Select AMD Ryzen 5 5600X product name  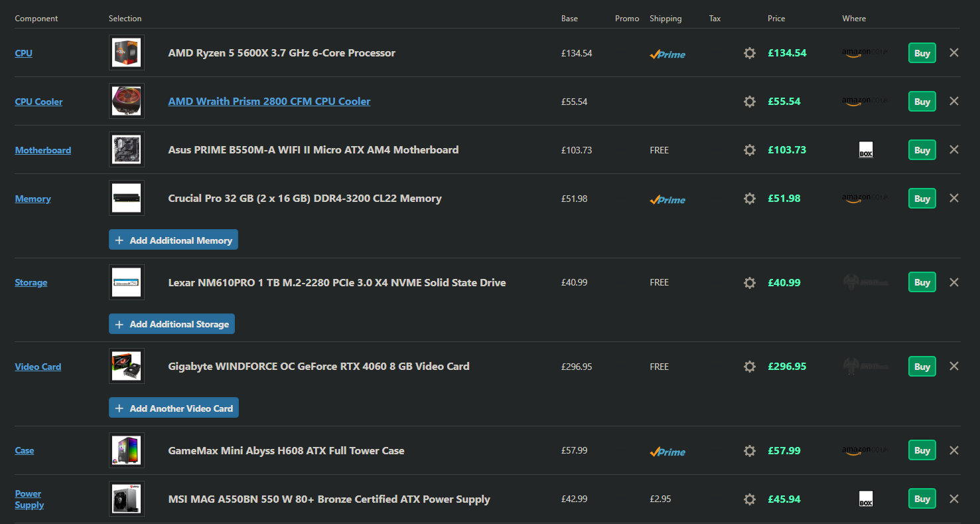282,52
